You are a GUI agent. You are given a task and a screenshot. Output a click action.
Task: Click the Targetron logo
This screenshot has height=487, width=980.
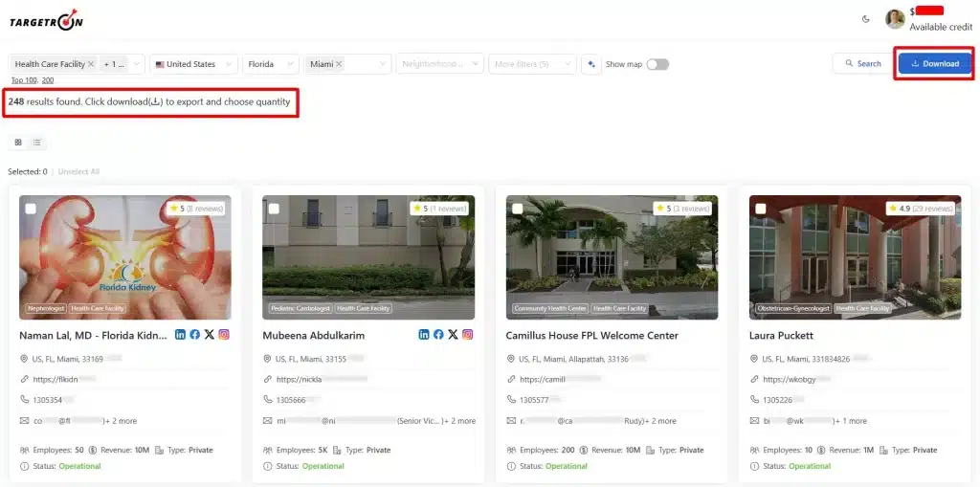point(46,19)
